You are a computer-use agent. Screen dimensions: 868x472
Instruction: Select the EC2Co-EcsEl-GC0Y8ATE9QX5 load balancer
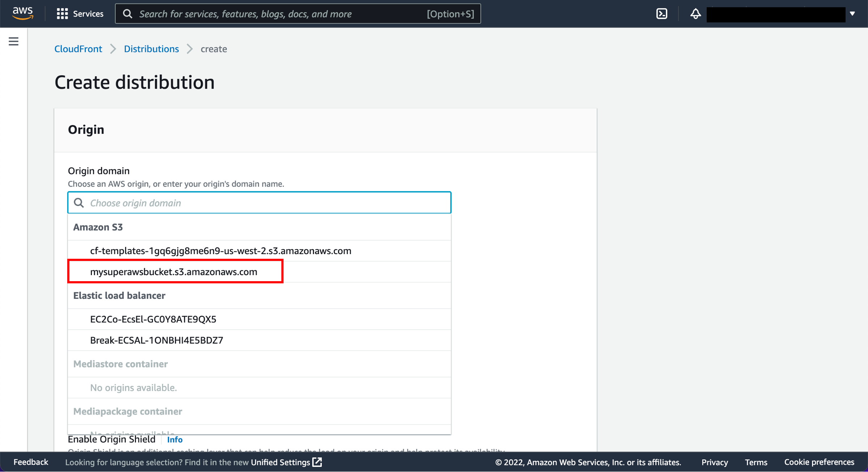pyautogui.click(x=259, y=319)
